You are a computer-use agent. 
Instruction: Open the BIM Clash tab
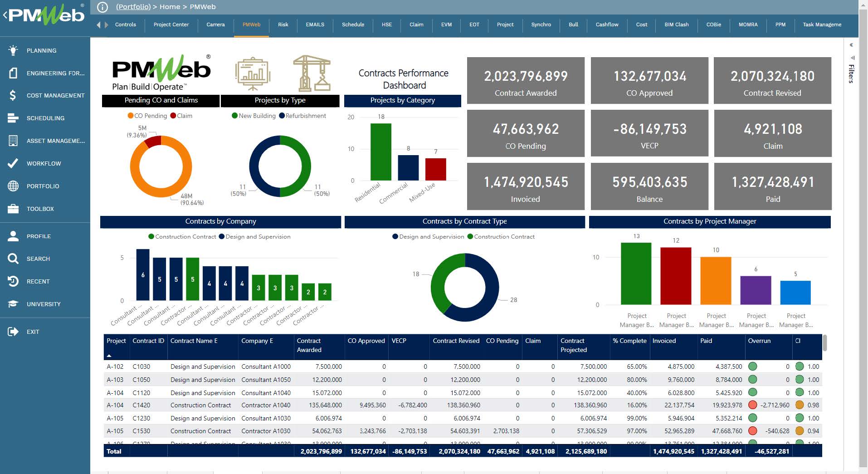676,25
